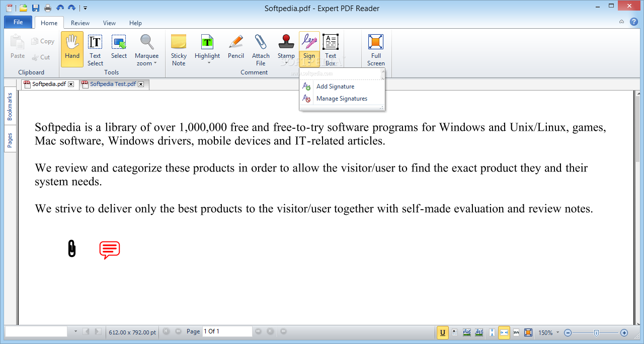This screenshot has height=344, width=644.
Task: Open the red comment note on page
Action: 109,250
